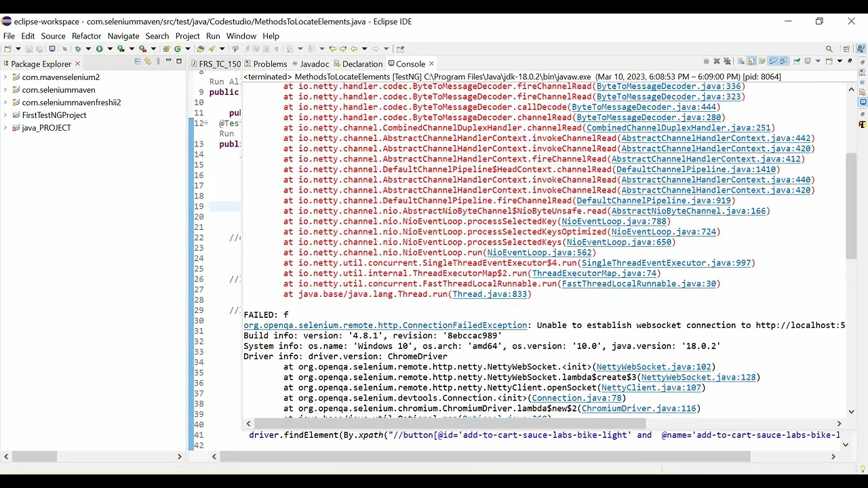Minimize the Package Explorer view

(168, 62)
